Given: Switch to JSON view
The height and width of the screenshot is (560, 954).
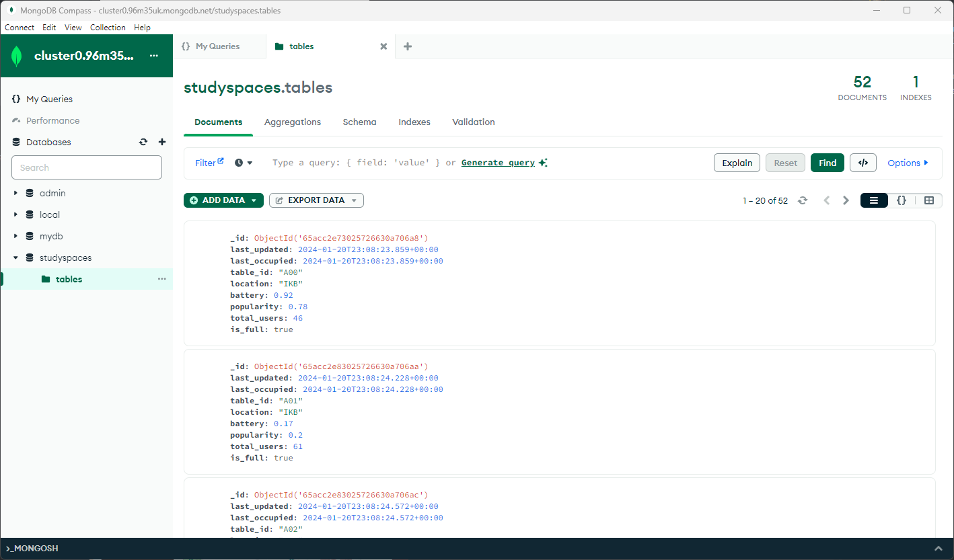Looking at the screenshot, I should pos(902,200).
